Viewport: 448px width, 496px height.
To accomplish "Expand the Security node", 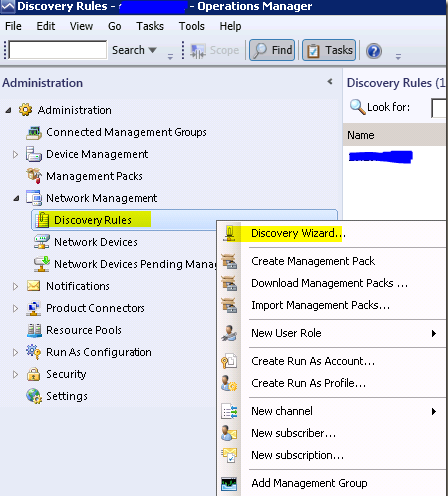I will point(15,374).
